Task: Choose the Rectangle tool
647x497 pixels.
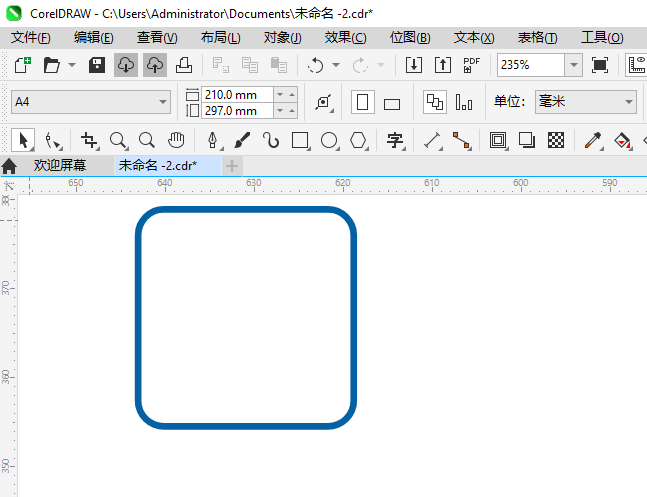Action: click(x=299, y=140)
